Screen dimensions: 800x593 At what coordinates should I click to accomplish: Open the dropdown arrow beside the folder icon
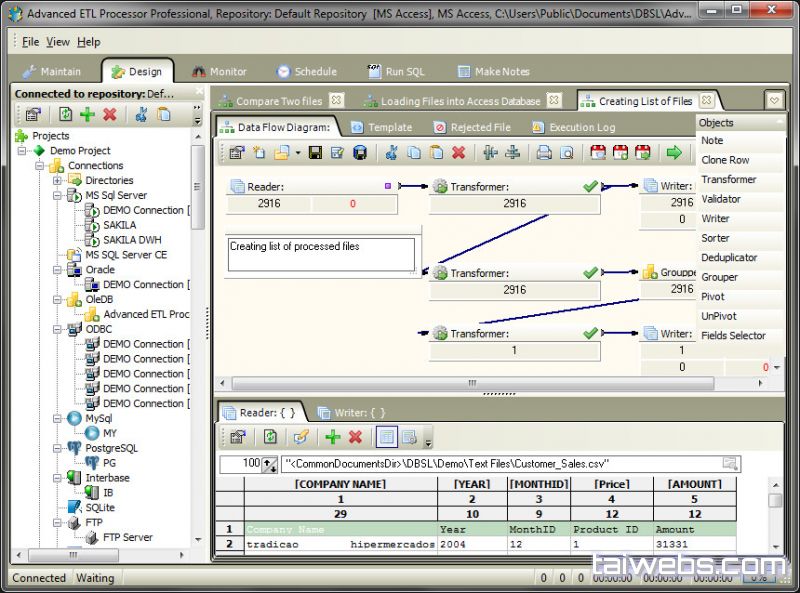pyautogui.click(x=297, y=153)
